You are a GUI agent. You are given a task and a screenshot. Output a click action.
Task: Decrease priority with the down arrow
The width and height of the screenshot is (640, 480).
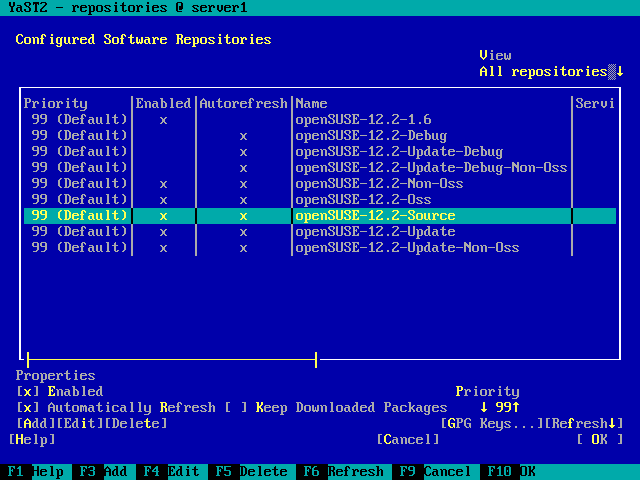pos(484,407)
